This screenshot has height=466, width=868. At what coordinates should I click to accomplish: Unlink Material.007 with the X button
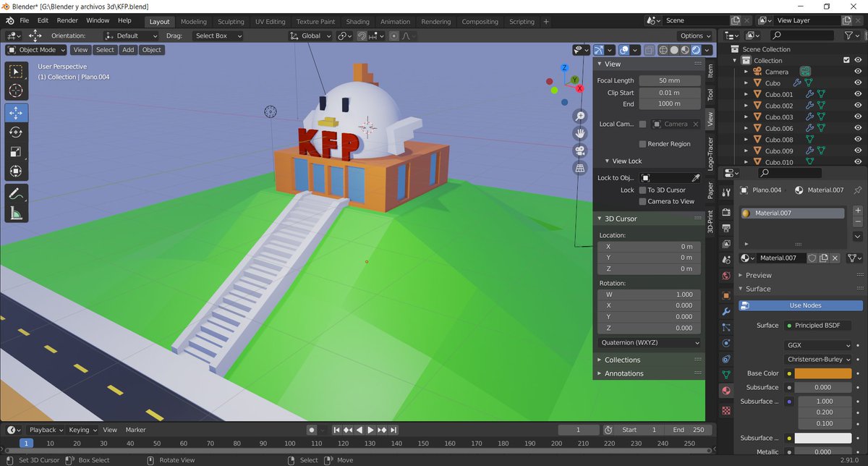pos(835,258)
